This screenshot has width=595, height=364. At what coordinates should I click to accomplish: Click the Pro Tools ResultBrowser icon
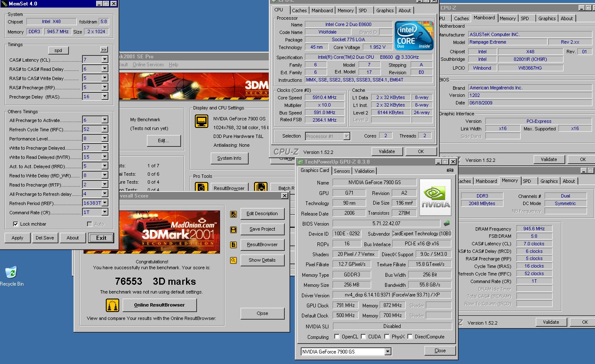tap(202, 187)
